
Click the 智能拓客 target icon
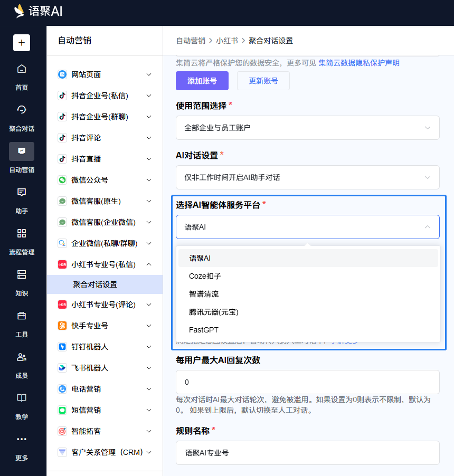tap(62, 431)
